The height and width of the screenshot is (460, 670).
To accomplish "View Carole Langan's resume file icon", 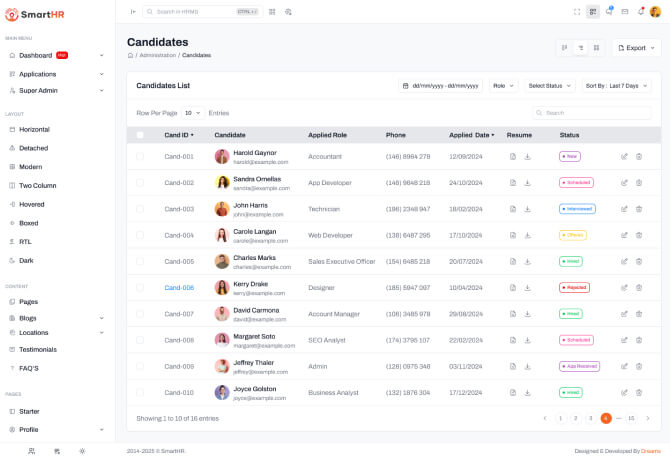I will [x=512, y=235].
